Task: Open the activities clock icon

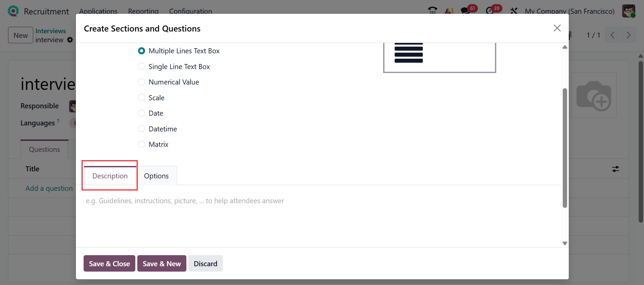Action: pos(490,10)
